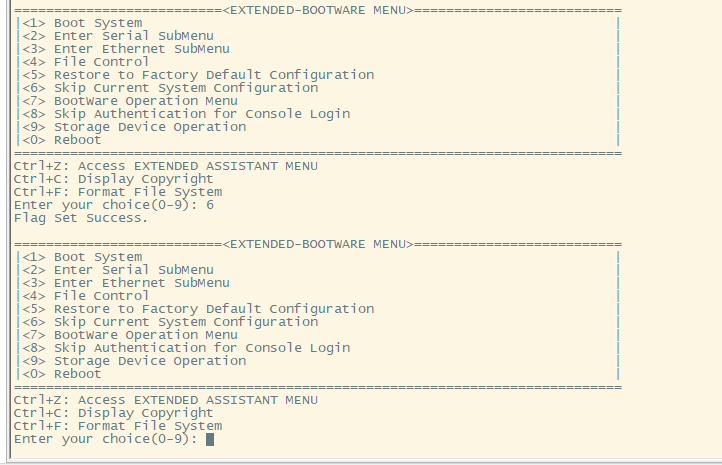Click the first "EXTENDED-BOOTWARE MENU" header

pos(317,9)
